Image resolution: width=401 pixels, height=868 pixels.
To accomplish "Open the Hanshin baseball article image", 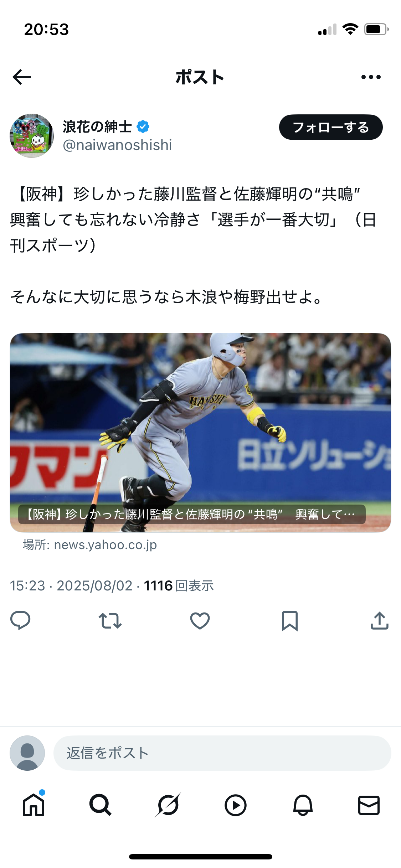I will (200, 433).
